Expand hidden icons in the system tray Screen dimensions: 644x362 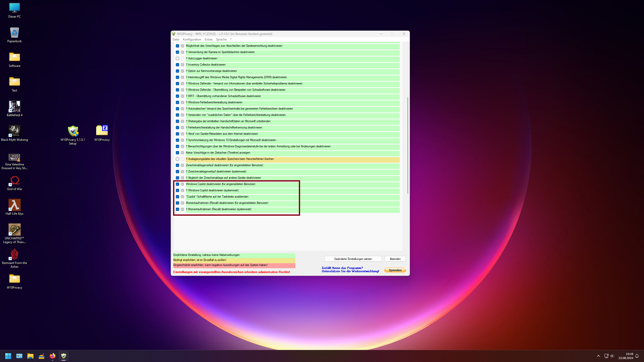tap(598, 356)
